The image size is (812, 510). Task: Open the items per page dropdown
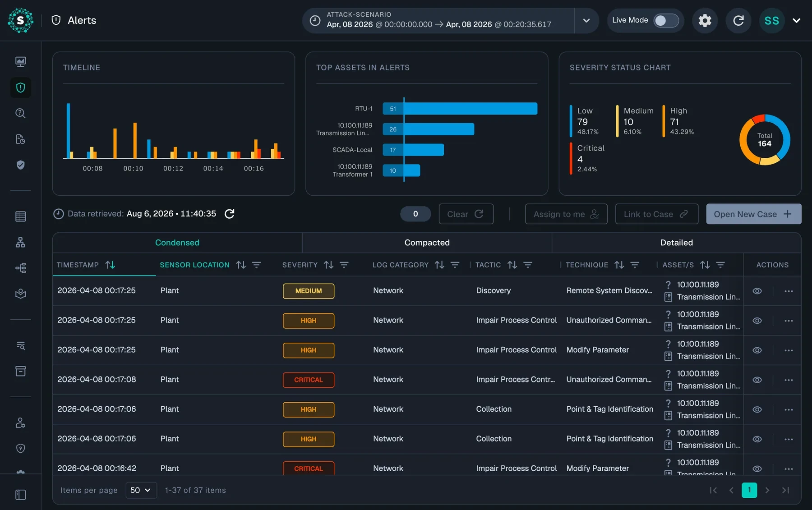click(141, 490)
